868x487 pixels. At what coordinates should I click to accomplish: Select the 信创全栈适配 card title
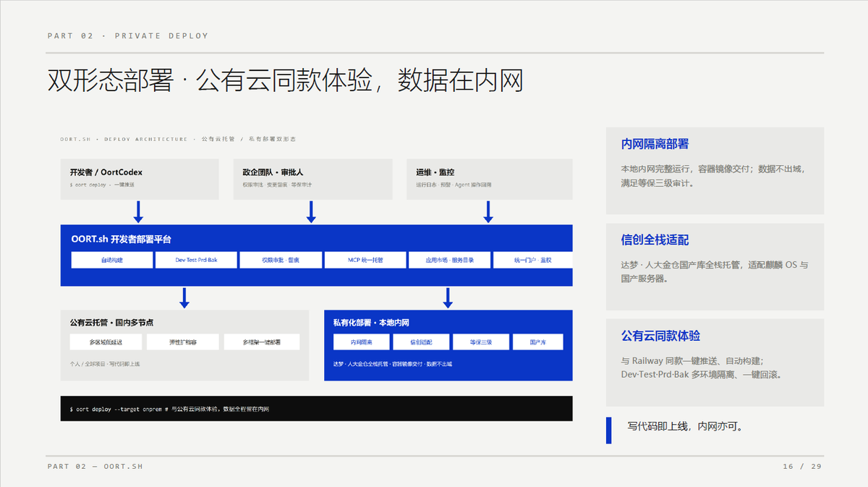click(655, 240)
